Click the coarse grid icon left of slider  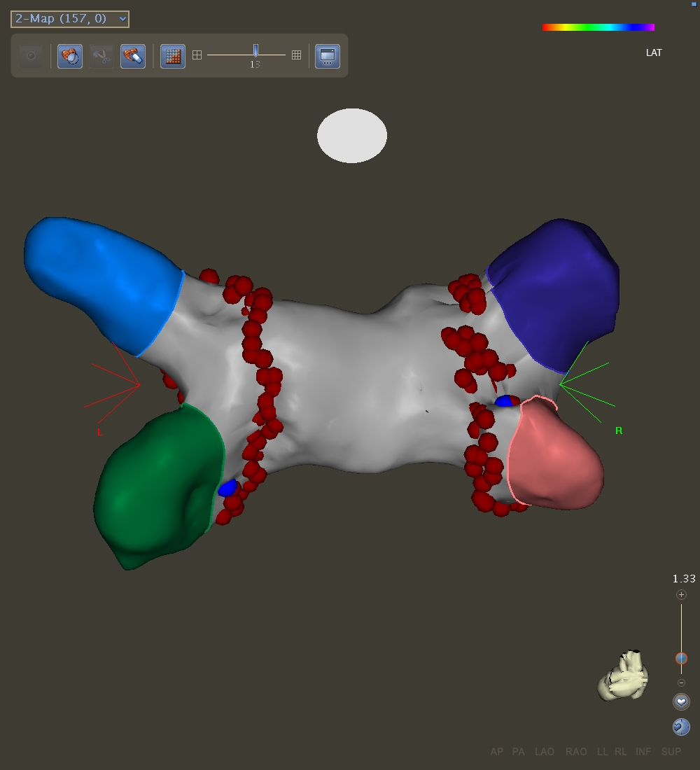197,55
